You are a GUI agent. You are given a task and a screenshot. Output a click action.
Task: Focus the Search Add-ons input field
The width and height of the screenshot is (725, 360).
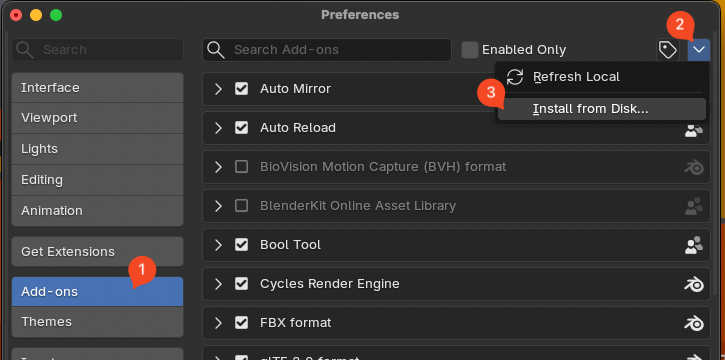(326, 50)
